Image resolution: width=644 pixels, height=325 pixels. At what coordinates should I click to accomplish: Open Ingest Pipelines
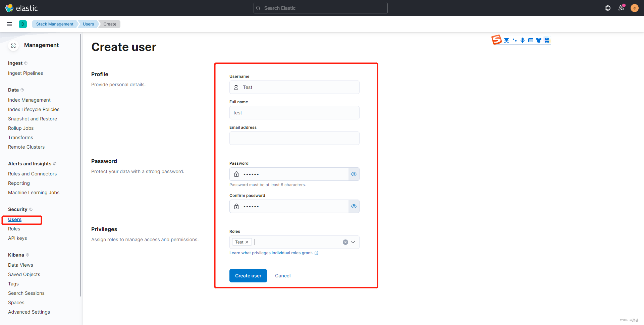tap(25, 73)
